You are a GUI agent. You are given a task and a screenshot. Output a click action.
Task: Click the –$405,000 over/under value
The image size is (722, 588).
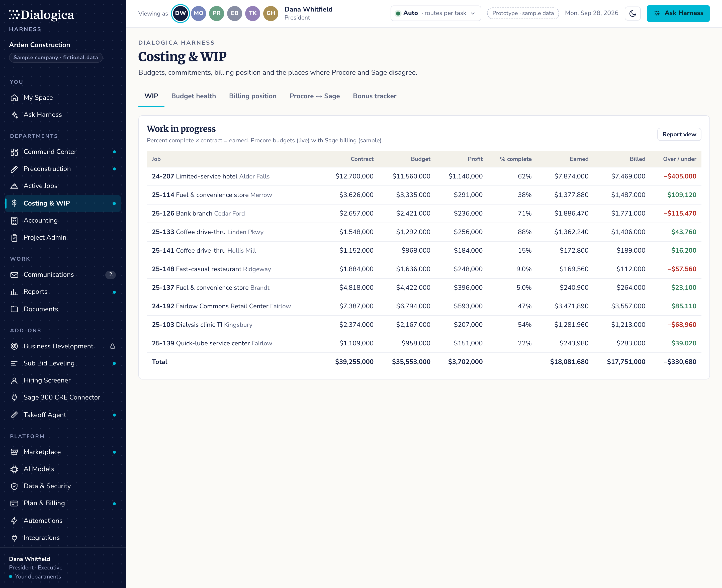tap(680, 176)
